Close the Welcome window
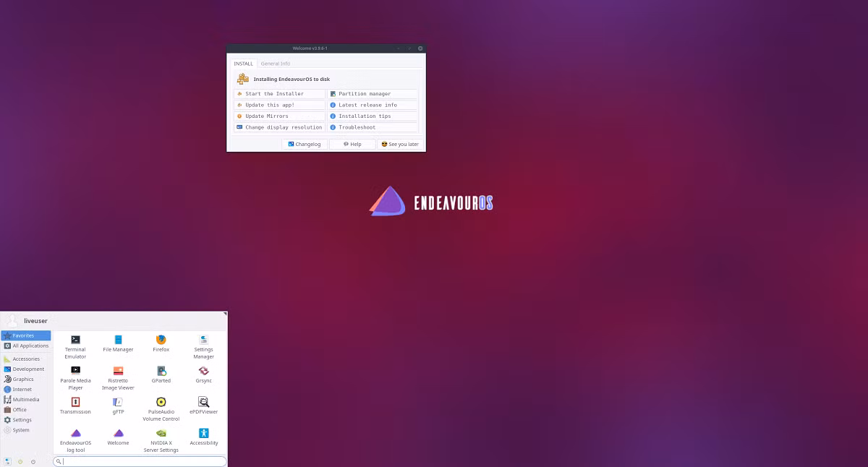 (x=420, y=48)
